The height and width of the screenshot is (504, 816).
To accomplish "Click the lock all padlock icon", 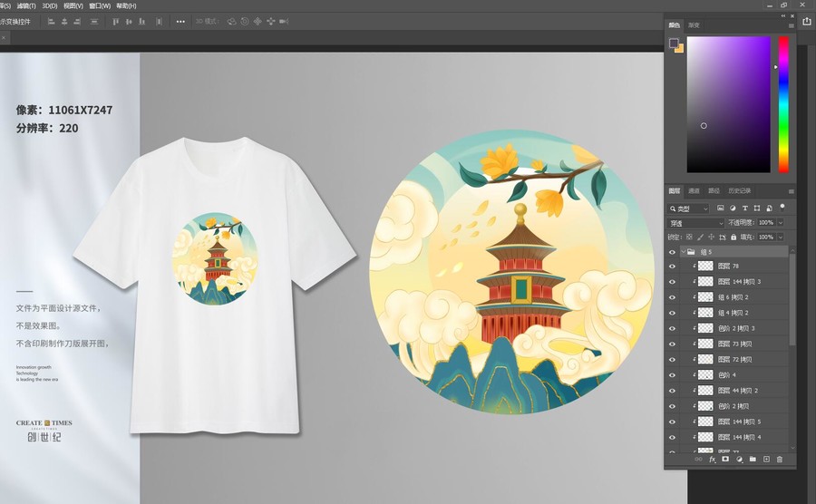I will (733, 237).
